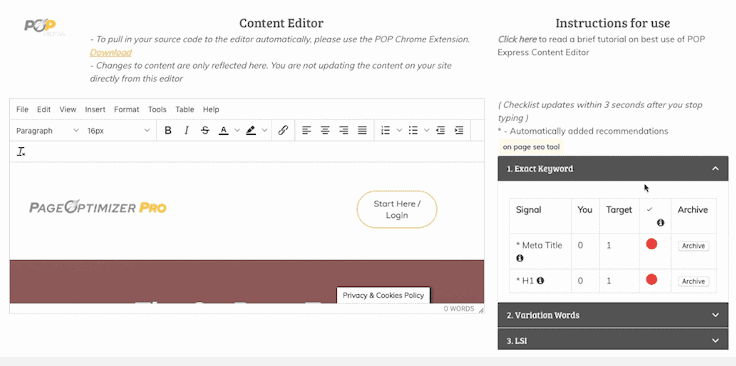This screenshot has width=736, height=366.
Task: Expand the 2. Variation Words section
Action: [613, 315]
